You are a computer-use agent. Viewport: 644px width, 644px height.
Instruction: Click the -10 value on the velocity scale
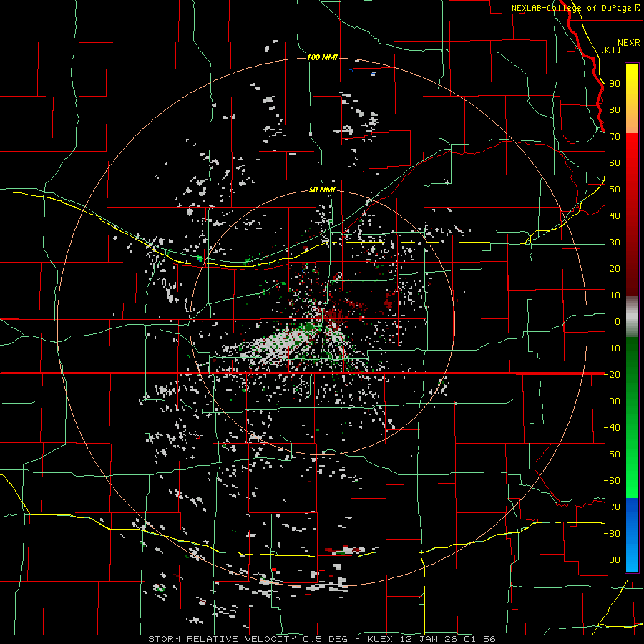pyautogui.click(x=612, y=348)
